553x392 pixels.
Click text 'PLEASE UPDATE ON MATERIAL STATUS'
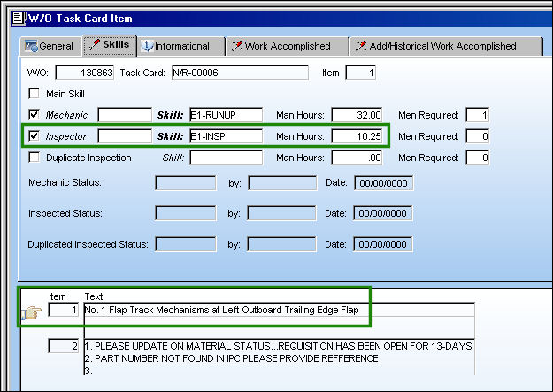click(x=182, y=346)
